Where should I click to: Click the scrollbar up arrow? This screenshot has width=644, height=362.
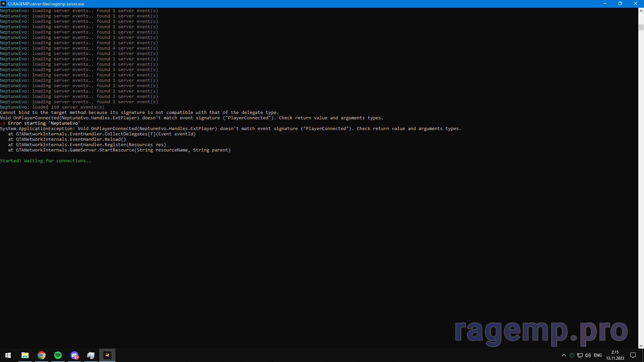[x=641, y=11]
